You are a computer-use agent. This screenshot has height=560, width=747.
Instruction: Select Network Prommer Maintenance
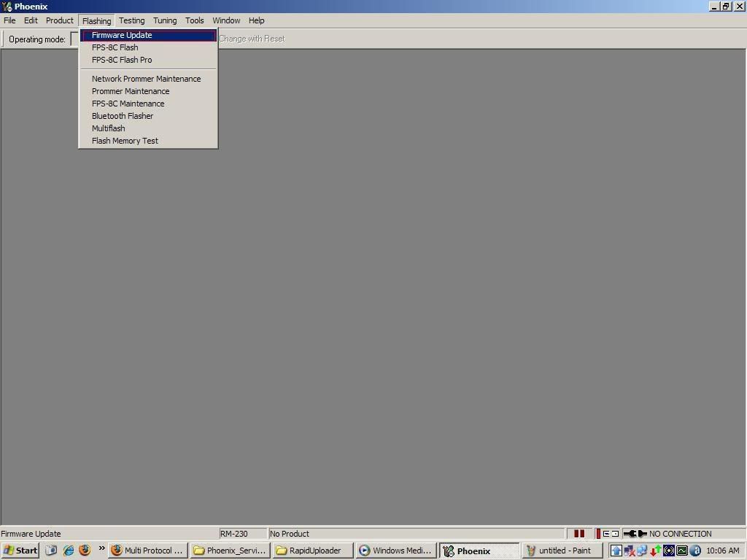[148, 79]
